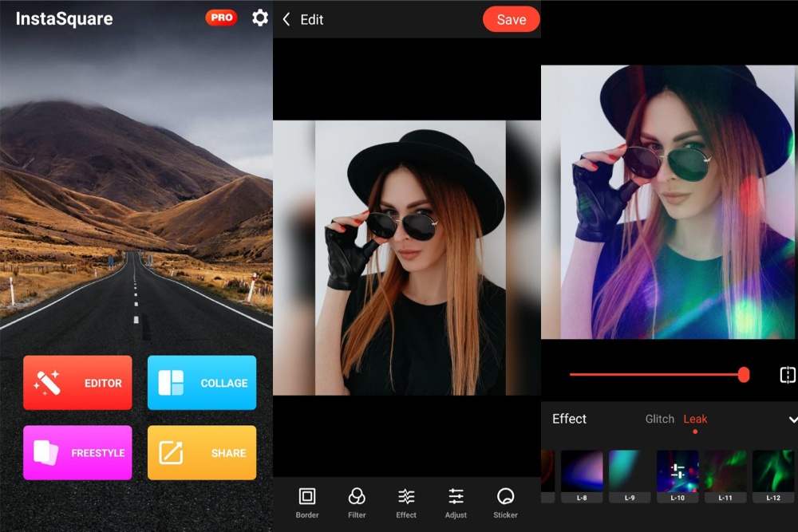
Task: Open Collage mode
Action: [201, 382]
